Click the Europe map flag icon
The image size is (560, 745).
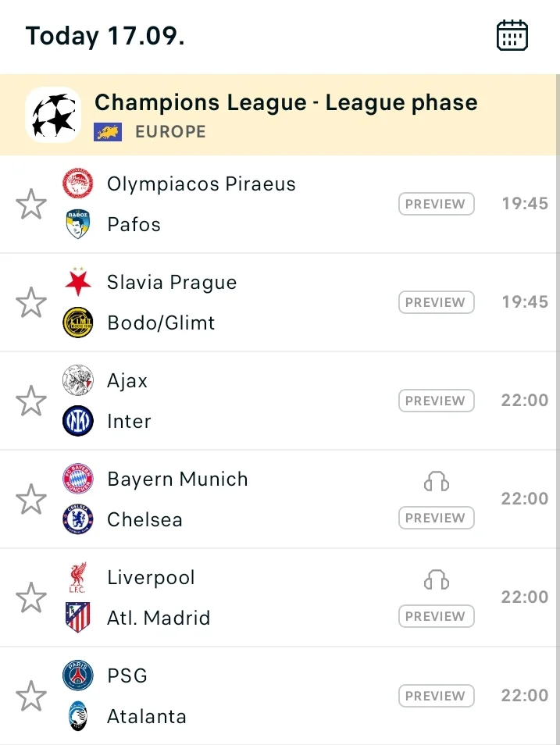point(108,132)
